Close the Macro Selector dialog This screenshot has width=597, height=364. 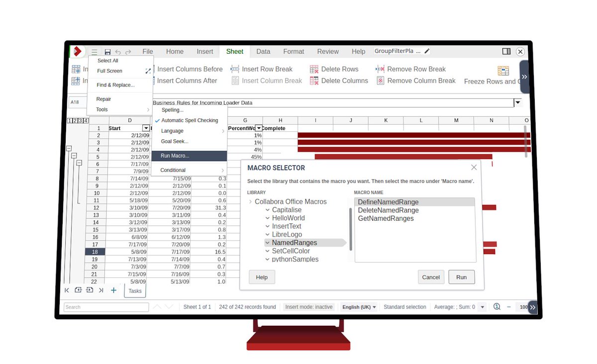(x=474, y=168)
